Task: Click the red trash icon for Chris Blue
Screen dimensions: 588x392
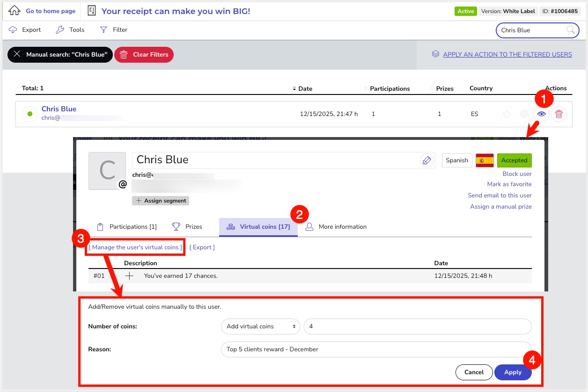Action: [x=559, y=114]
